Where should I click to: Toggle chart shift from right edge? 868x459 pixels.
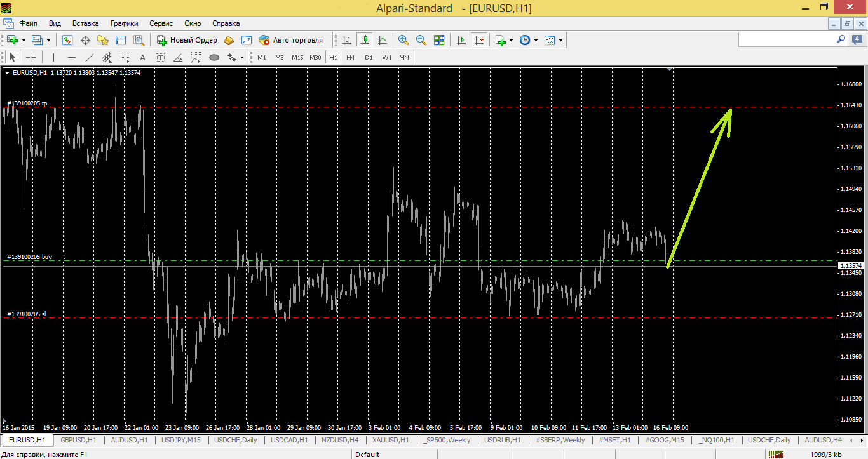click(x=479, y=40)
